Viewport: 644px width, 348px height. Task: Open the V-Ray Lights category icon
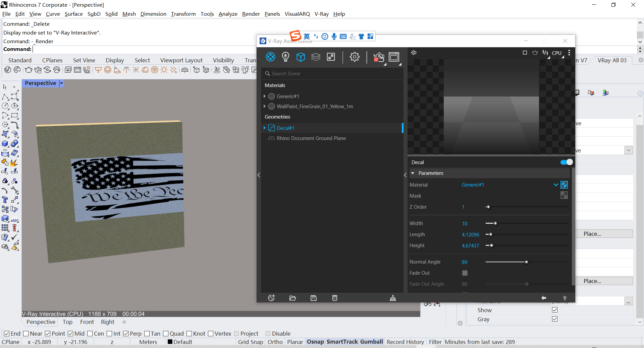[x=285, y=57]
